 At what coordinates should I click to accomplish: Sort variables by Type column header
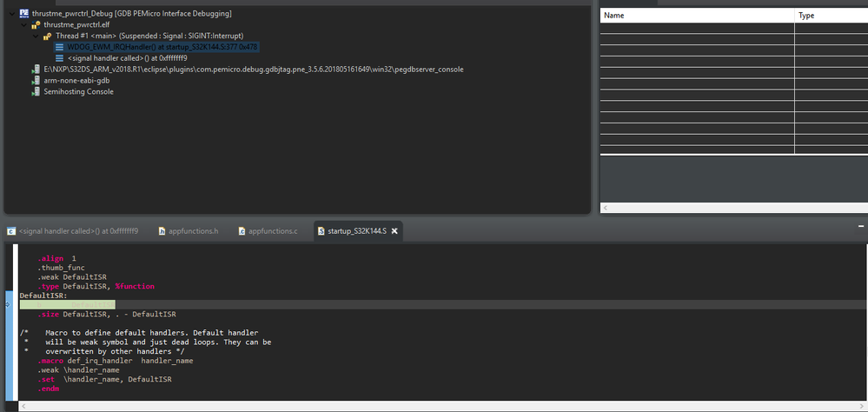pyautogui.click(x=832, y=16)
